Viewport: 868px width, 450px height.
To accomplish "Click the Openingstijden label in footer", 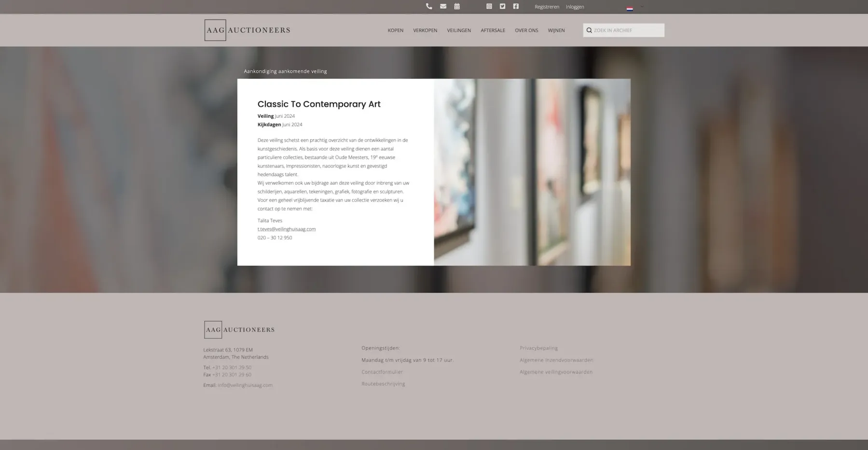I will click(x=381, y=348).
